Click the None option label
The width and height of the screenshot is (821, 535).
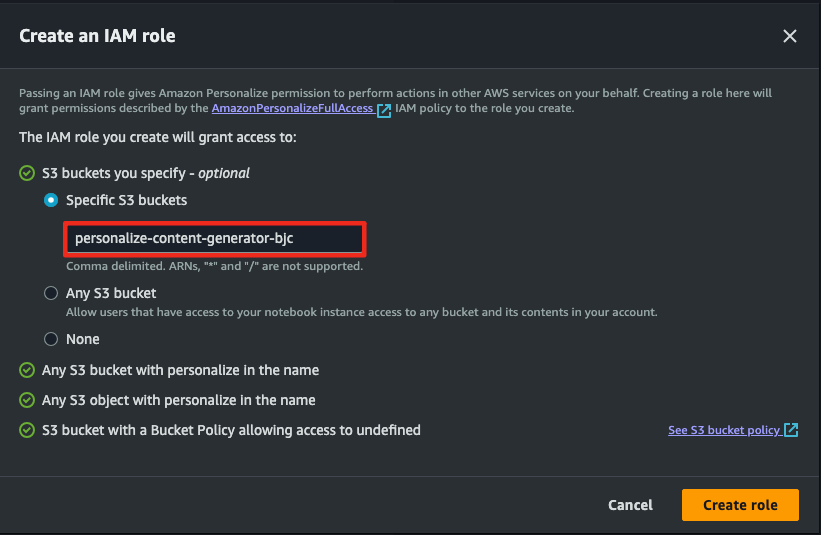[83, 339]
